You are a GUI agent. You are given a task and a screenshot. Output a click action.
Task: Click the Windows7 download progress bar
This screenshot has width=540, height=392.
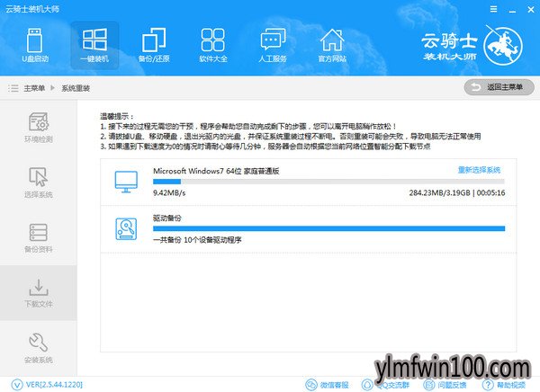pyautogui.click(x=328, y=182)
